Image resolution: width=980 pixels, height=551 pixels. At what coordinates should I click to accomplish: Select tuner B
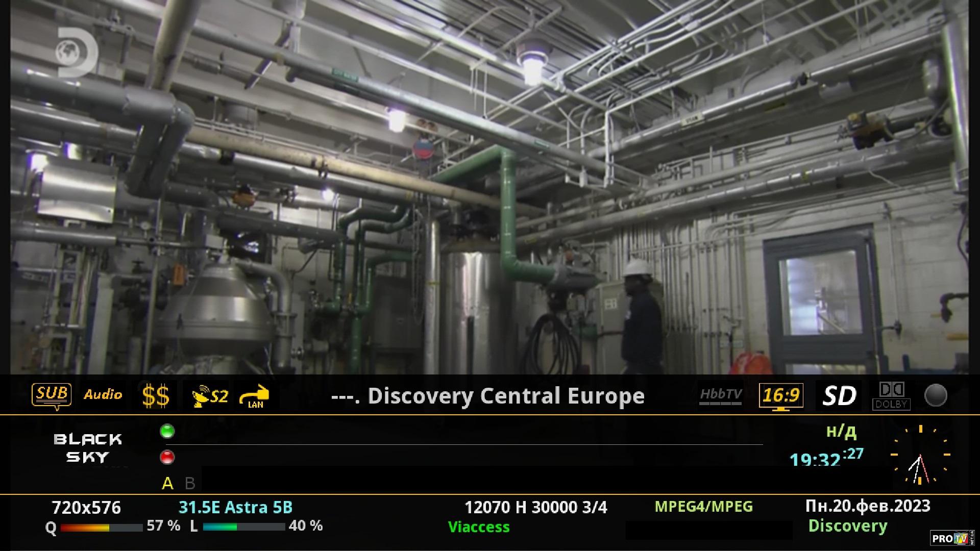[190, 483]
